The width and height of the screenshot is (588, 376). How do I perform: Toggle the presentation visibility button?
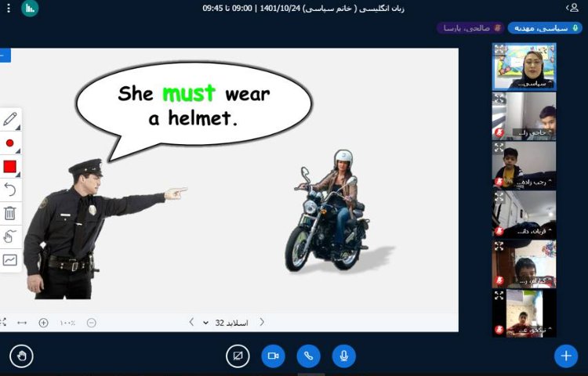coord(238,356)
